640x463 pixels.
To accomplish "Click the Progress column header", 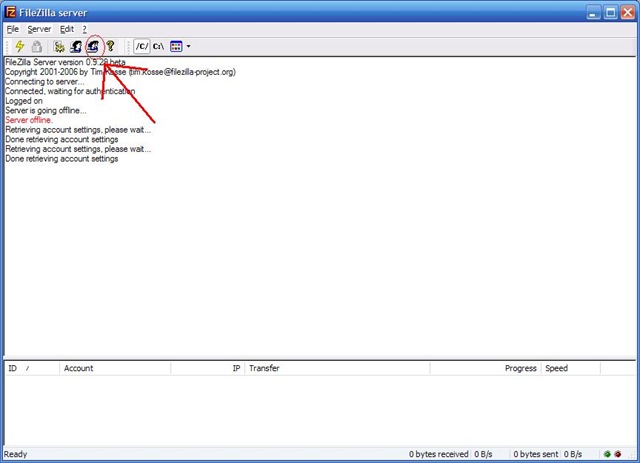I will point(486,368).
